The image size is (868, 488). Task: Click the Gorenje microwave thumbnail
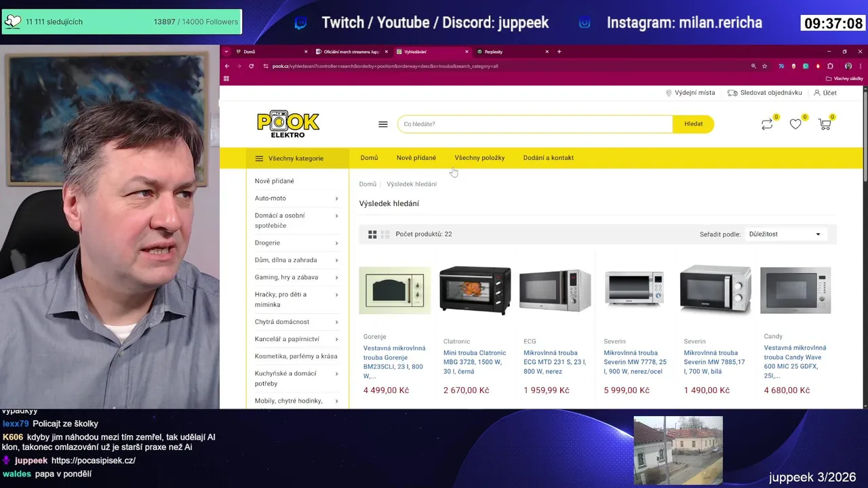(395, 291)
